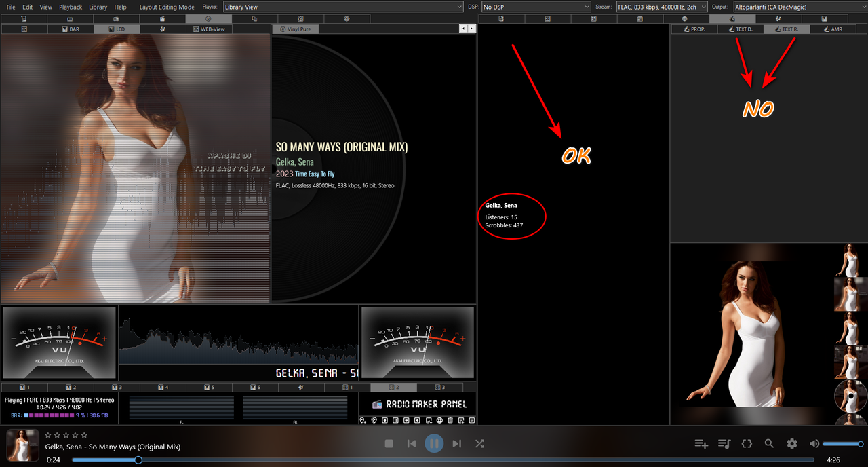Switch to the TEXT R. tab
868x467 pixels.
point(787,29)
